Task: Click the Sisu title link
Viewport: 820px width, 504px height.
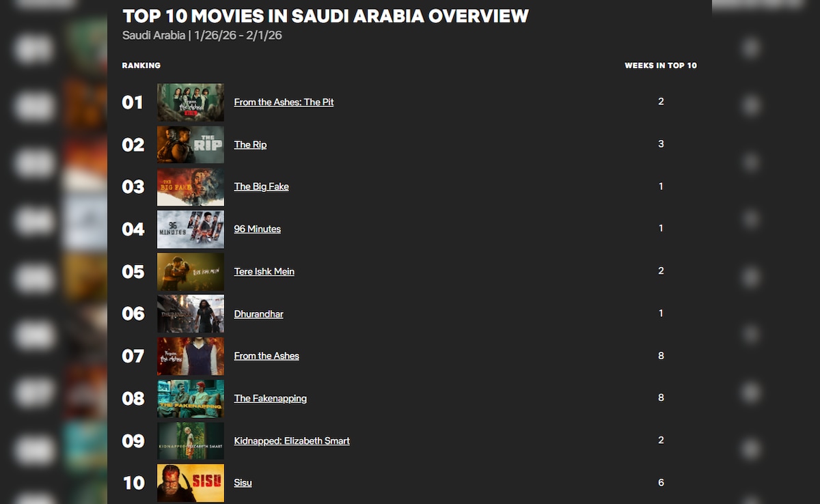Action: click(243, 484)
